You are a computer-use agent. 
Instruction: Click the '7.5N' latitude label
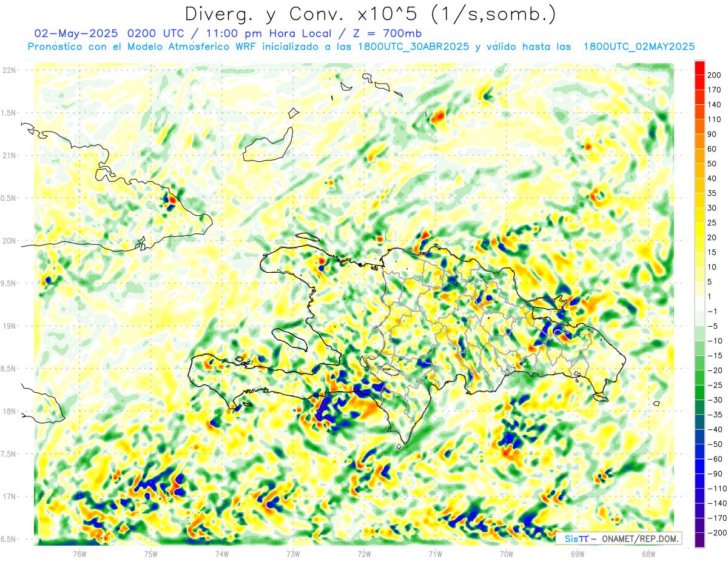click(8, 454)
